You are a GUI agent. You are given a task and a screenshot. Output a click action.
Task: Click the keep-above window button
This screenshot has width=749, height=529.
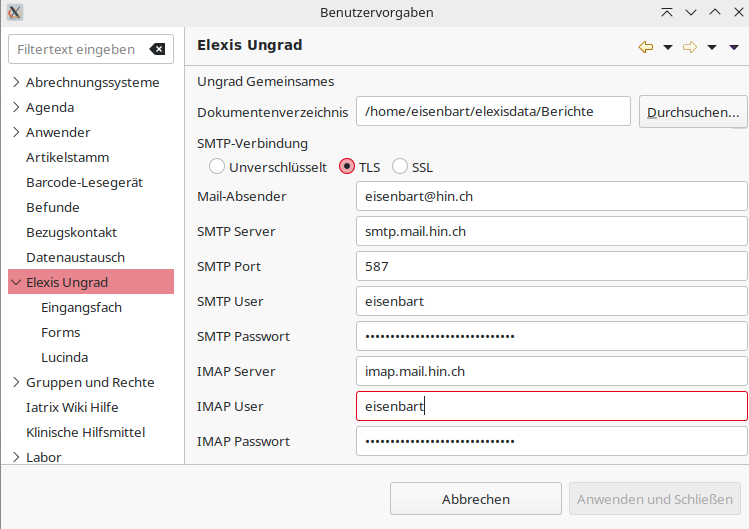(x=667, y=12)
